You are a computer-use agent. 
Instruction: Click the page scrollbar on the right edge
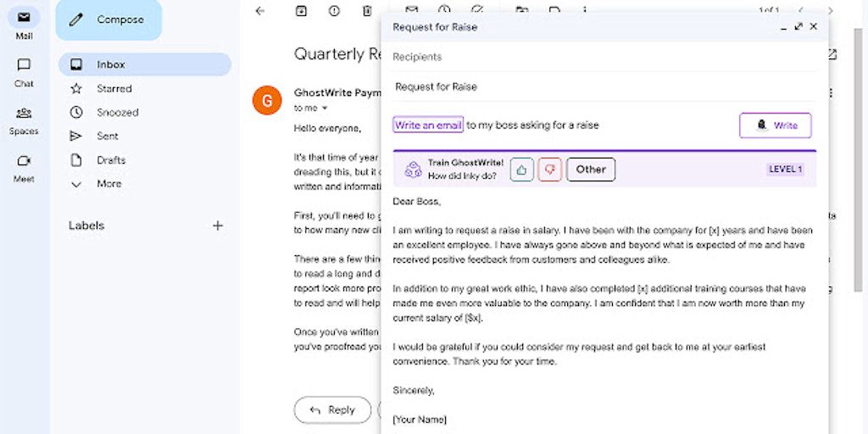point(858,160)
